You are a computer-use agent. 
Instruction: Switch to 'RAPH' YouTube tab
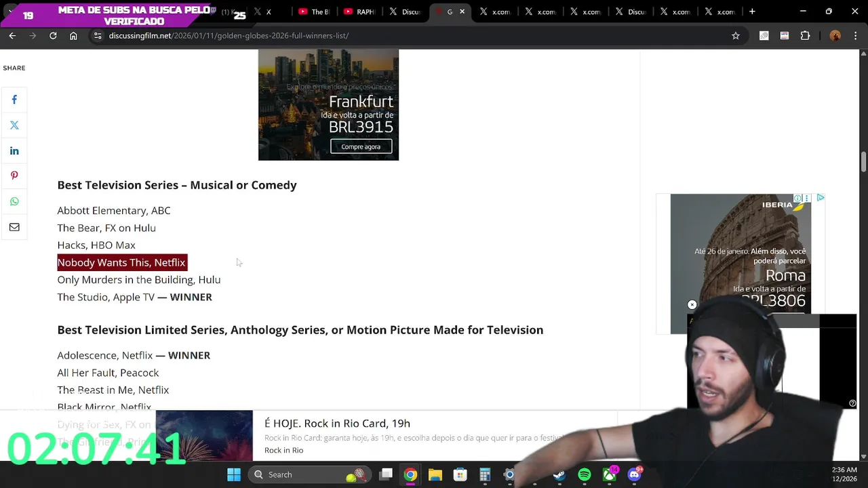359,12
